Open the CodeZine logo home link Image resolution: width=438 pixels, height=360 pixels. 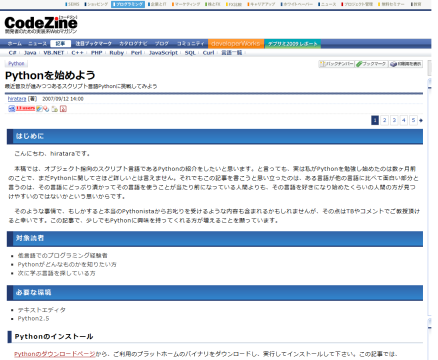click(x=41, y=24)
